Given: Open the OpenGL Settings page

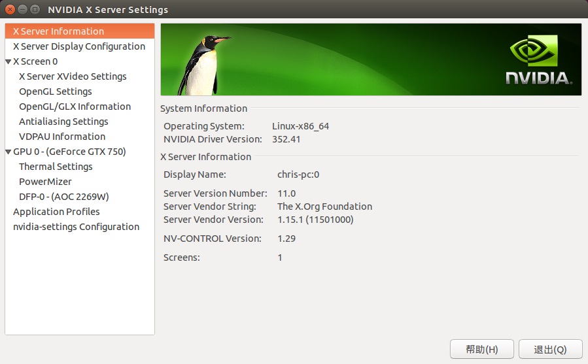Looking at the screenshot, I should (x=56, y=91).
